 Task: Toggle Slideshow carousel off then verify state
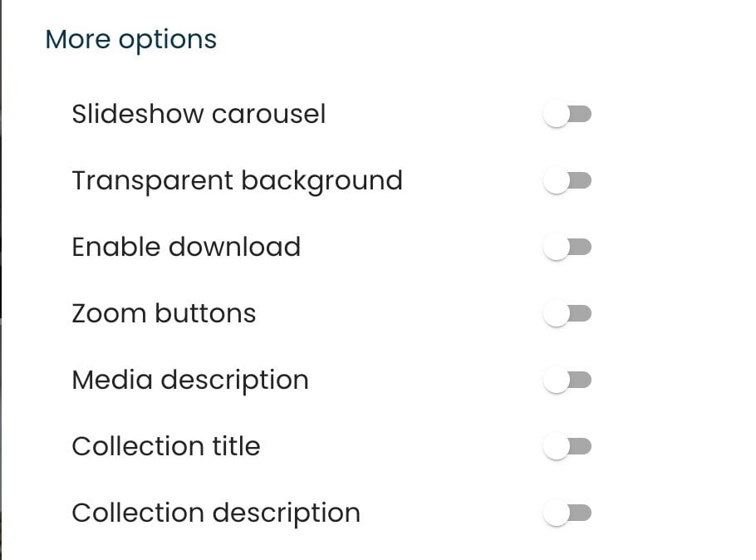(568, 114)
